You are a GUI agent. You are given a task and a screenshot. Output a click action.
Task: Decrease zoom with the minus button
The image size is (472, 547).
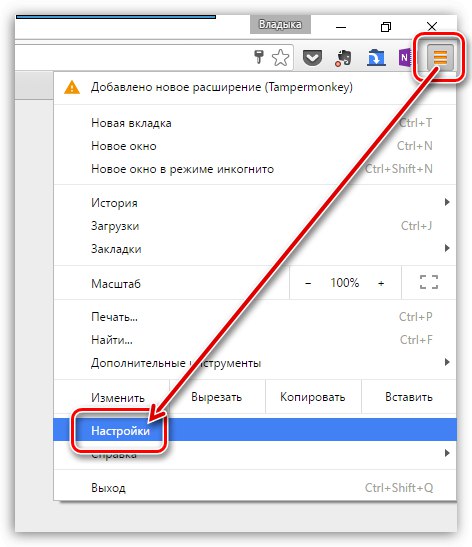pyautogui.click(x=308, y=283)
